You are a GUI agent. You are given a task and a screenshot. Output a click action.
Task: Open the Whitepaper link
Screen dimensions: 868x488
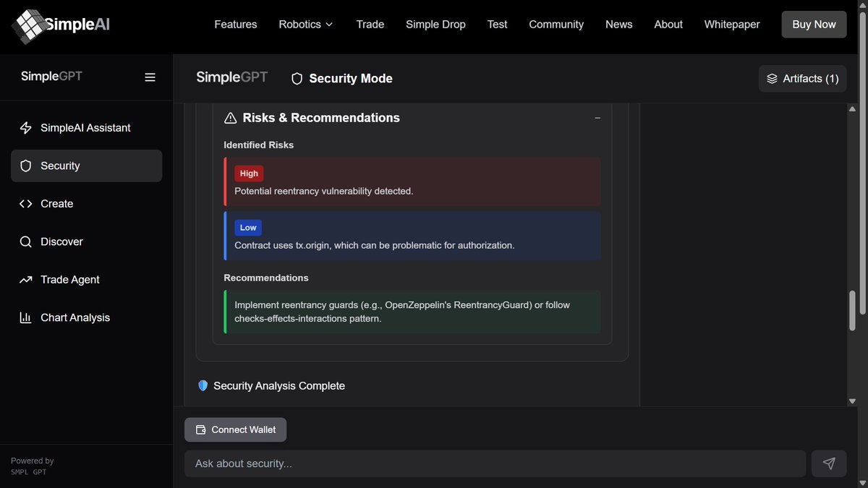click(732, 25)
